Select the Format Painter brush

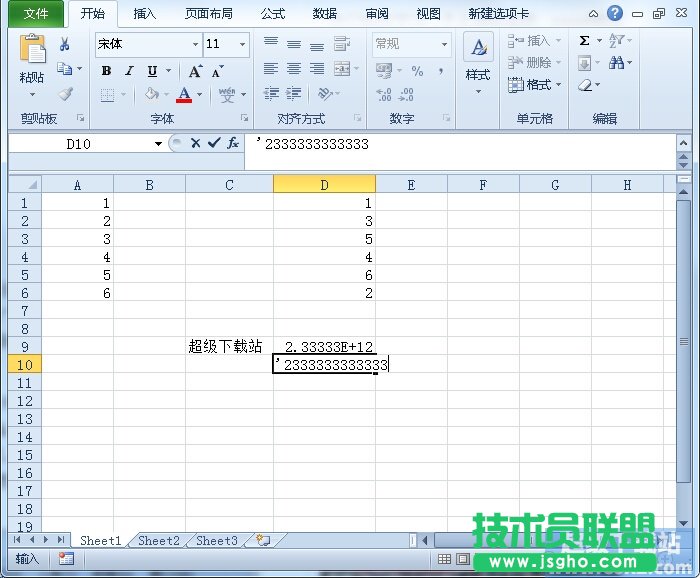tap(66, 94)
